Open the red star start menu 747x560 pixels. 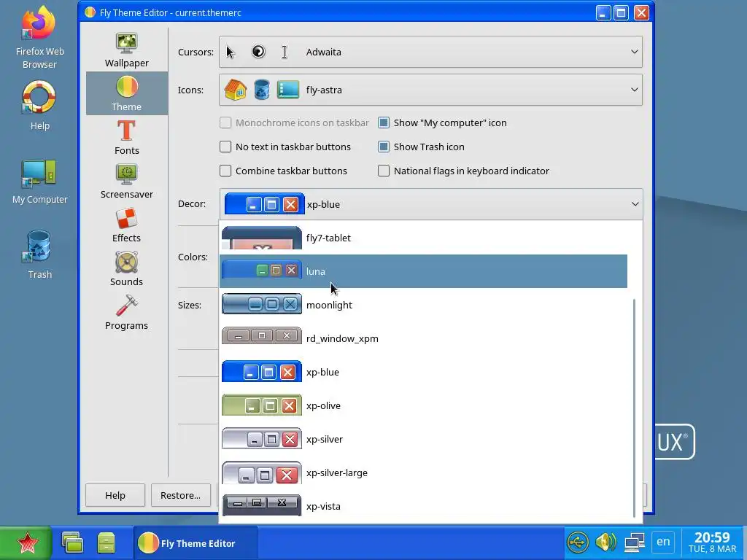pyautogui.click(x=27, y=542)
